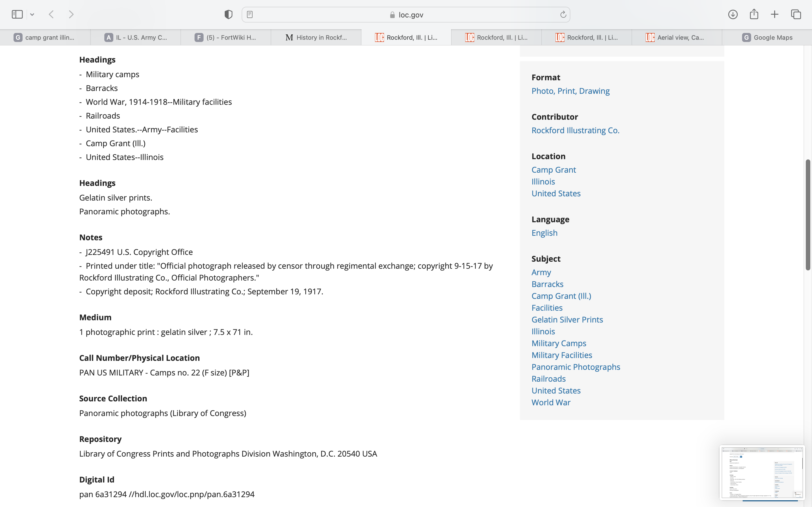
Task: Go back using the back arrow
Action: tap(51, 14)
